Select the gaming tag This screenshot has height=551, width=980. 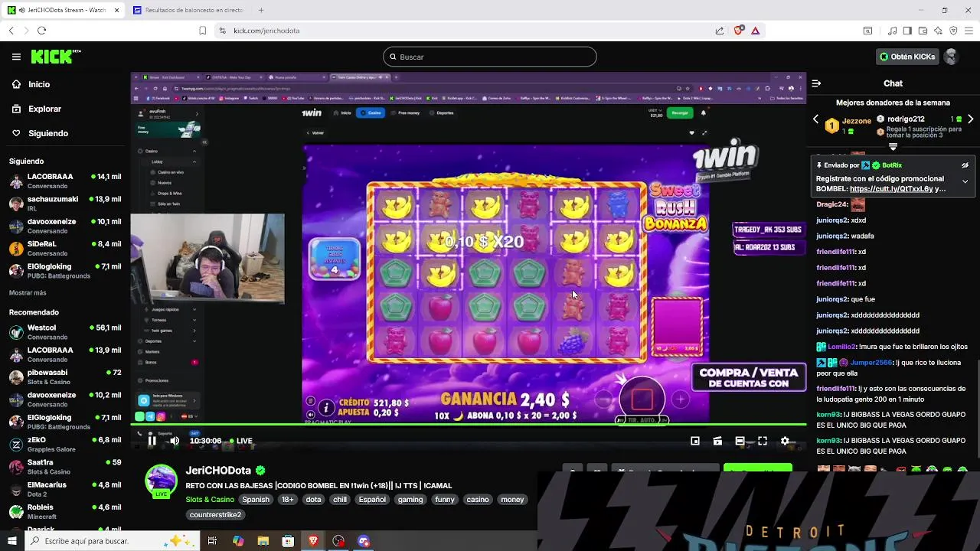point(410,500)
